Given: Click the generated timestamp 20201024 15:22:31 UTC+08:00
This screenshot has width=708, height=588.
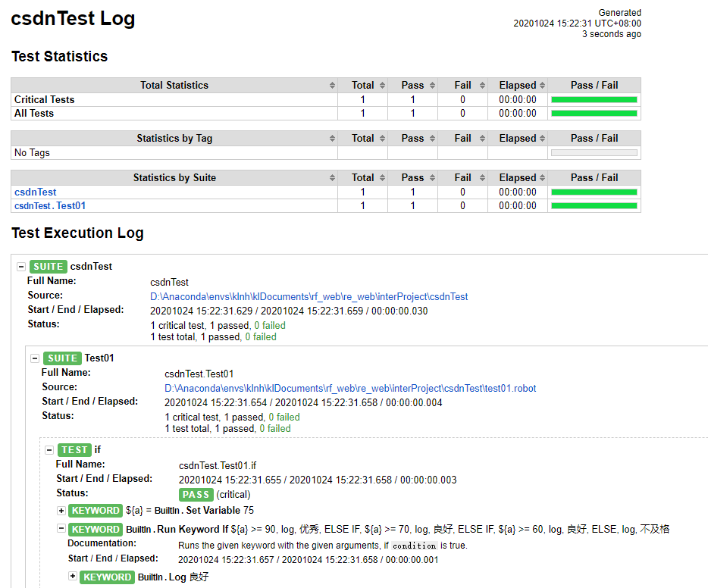Looking at the screenshot, I should tap(577, 23).
